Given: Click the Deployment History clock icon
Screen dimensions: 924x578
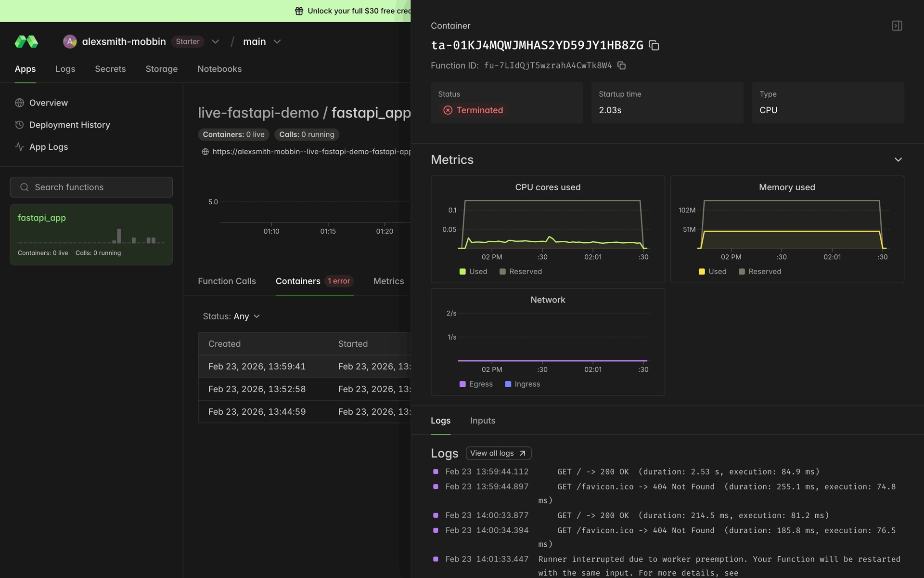Looking at the screenshot, I should click(x=20, y=125).
